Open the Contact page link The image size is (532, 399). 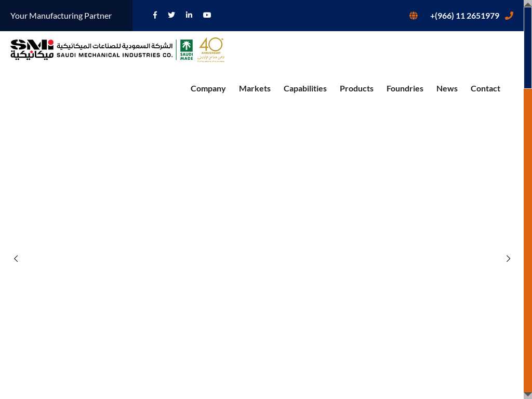(x=485, y=88)
